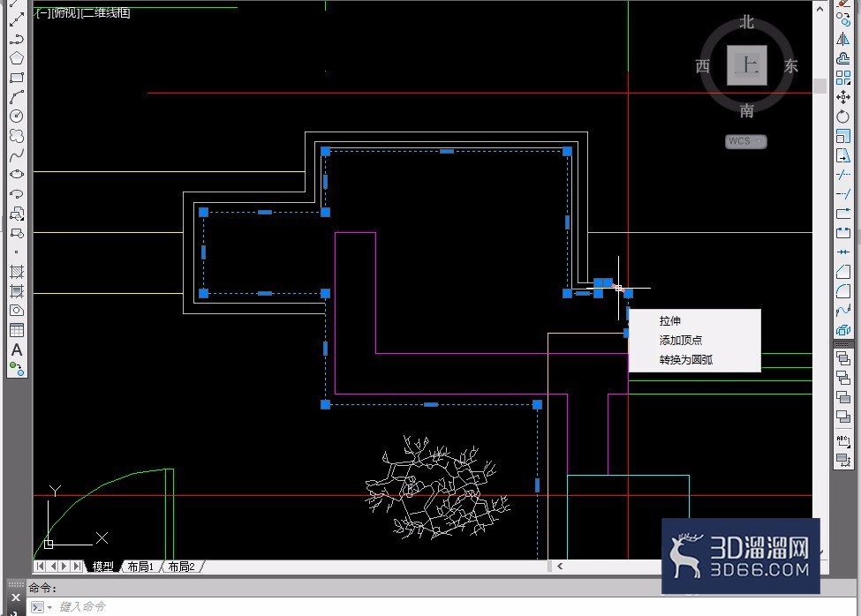Select the Copy objects tool
Viewport: 861px width, 616px height.
842,19
